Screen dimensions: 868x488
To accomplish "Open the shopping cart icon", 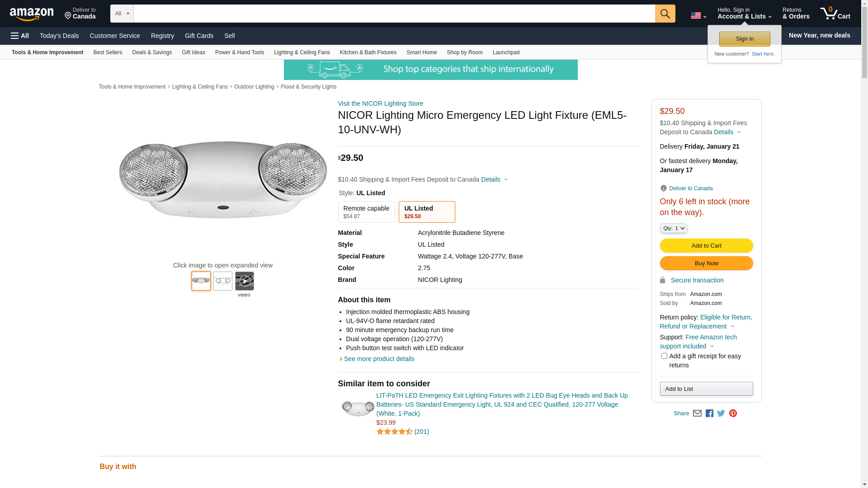I will coord(835,14).
